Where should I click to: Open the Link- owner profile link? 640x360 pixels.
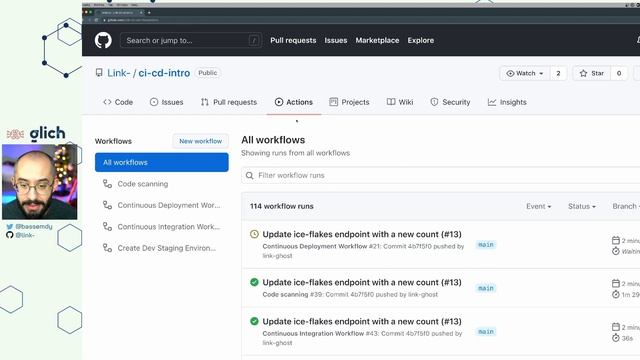point(118,73)
